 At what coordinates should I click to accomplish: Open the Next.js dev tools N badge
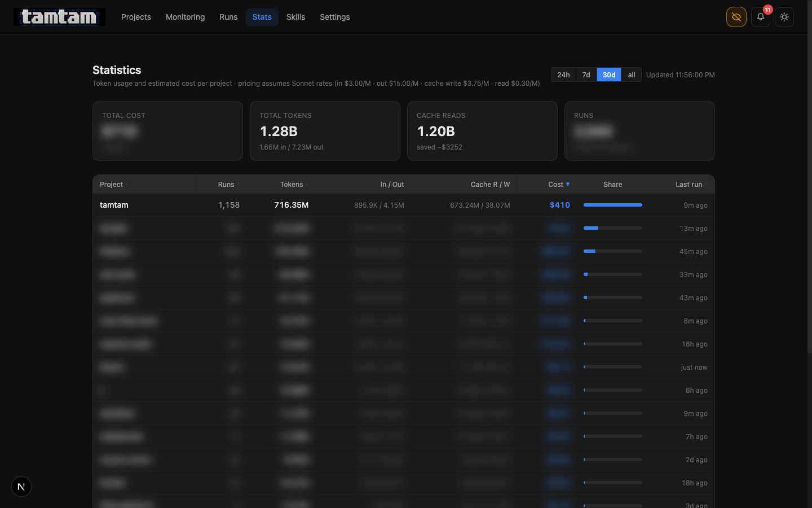[21, 487]
